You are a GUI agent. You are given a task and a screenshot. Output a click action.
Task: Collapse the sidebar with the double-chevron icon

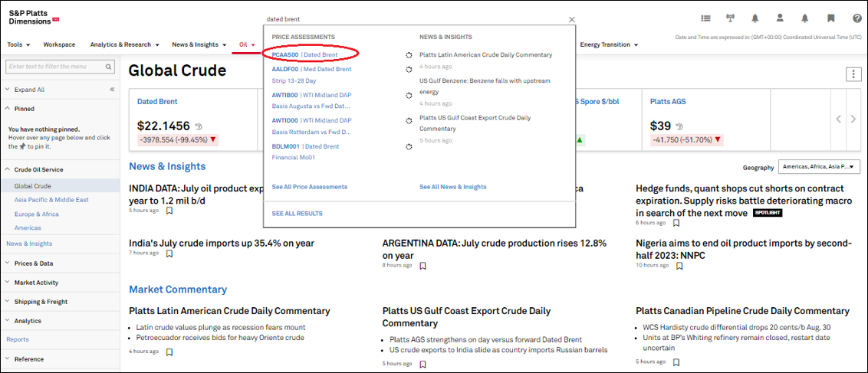[x=111, y=90]
